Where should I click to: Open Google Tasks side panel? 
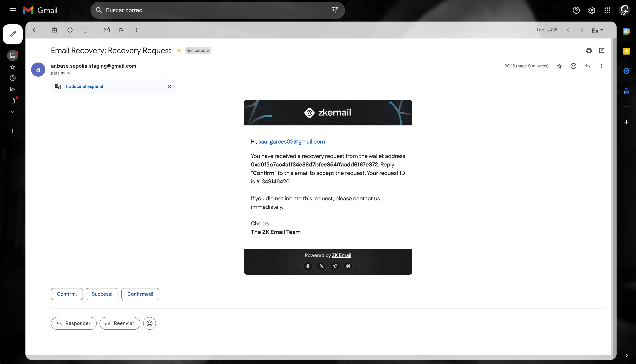pyautogui.click(x=626, y=71)
